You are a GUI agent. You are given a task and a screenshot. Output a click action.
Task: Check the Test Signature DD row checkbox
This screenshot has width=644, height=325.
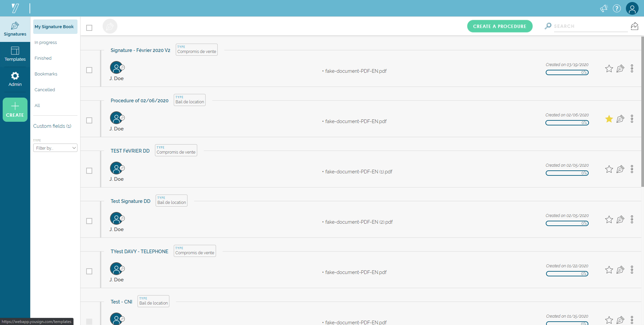89,221
